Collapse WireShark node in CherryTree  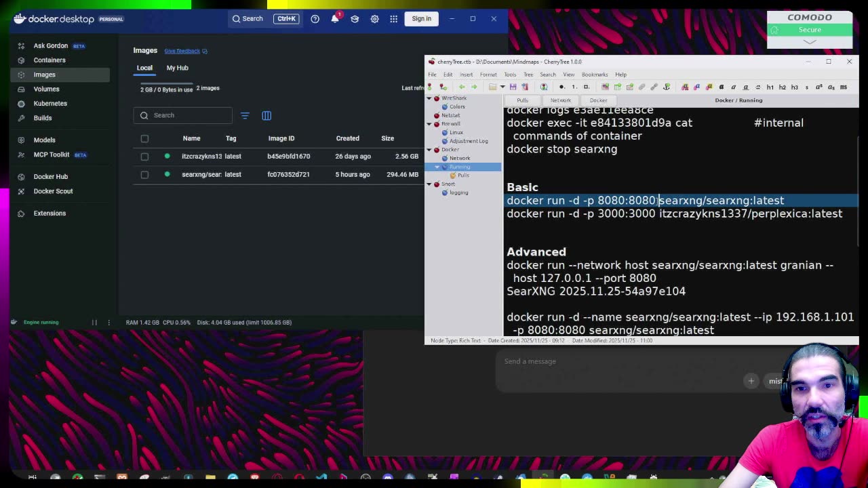(429, 98)
